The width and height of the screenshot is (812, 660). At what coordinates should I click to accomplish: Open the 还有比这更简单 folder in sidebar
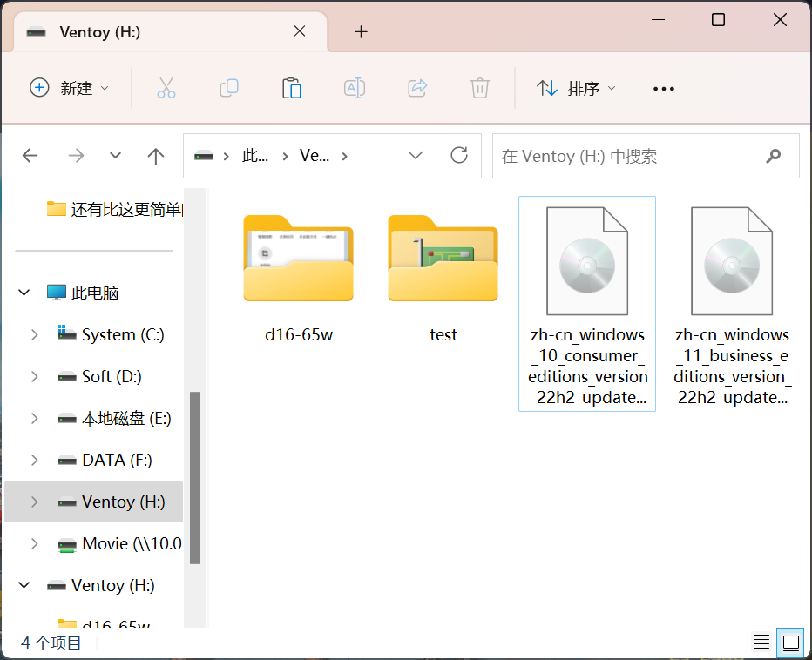pos(114,209)
